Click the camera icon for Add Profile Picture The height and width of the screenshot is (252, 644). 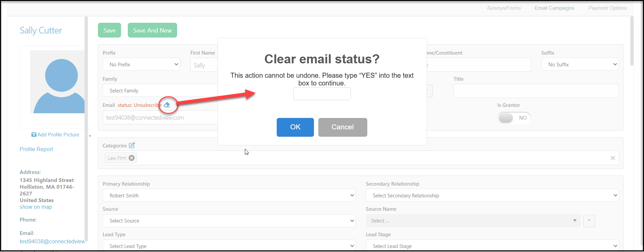pyautogui.click(x=34, y=135)
